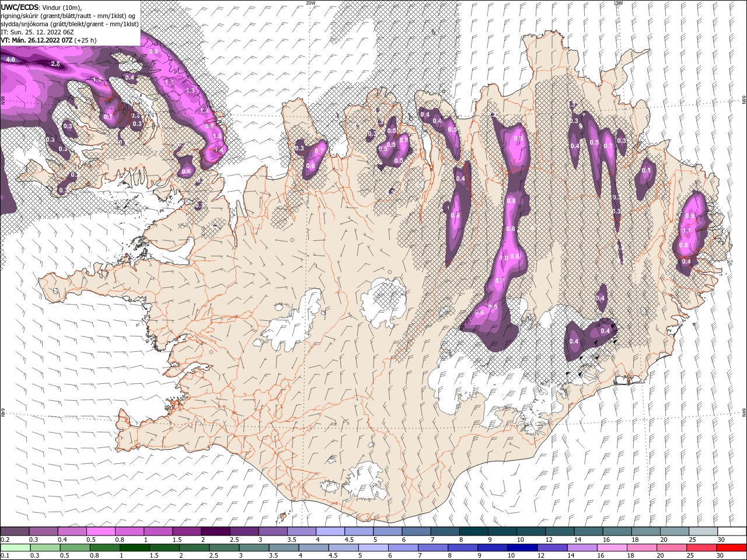Viewport: 747px width, 560px height.
Task: Click the 4.0 snowfall value label
Action: 11,60
